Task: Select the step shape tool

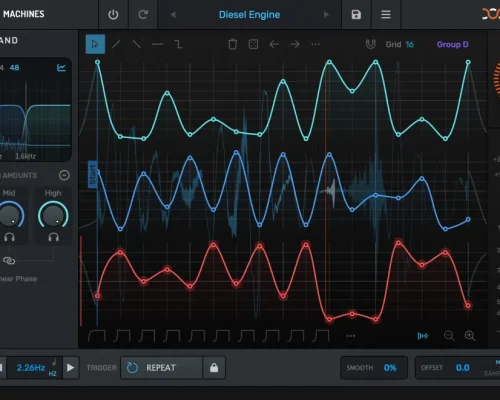Action: pyautogui.click(x=179, y=44)
